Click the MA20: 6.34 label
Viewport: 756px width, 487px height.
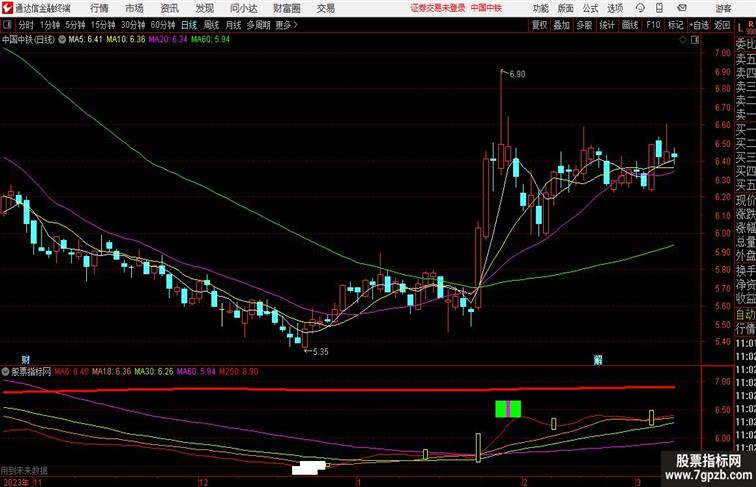(x=168, y=40)
